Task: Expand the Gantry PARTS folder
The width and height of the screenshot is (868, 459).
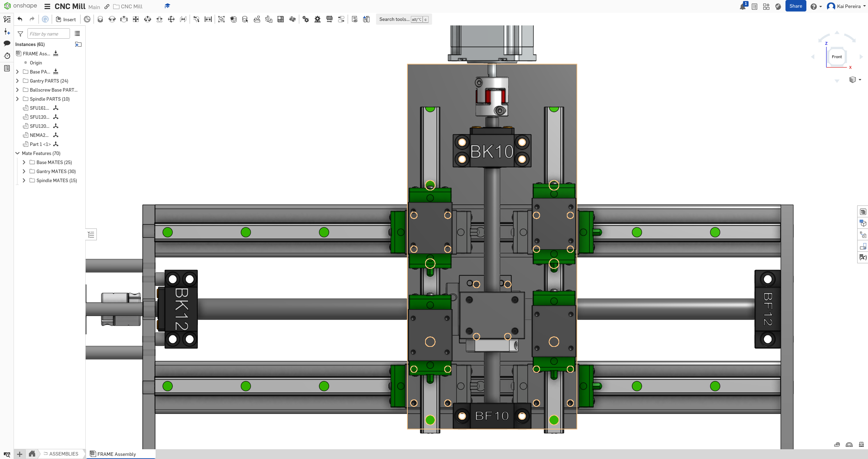Action: pos(17,81)
